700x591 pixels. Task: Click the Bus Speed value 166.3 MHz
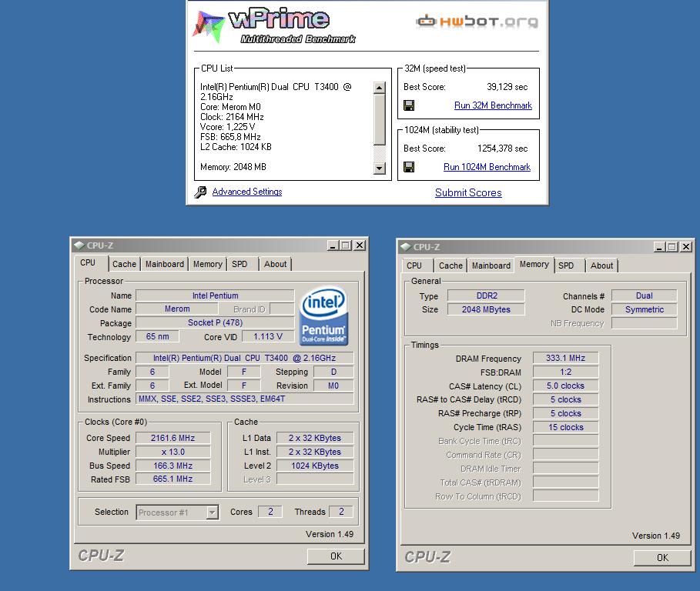pyautogui.click(x=172, y=466)
